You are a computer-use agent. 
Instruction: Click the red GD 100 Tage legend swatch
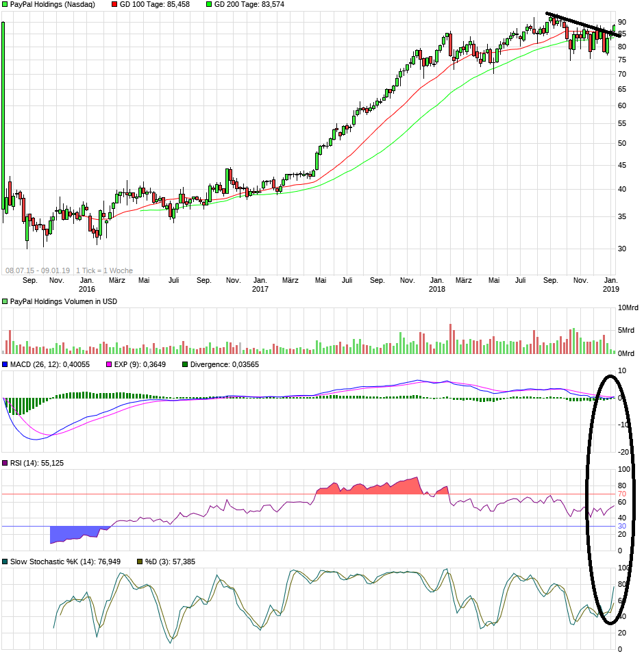114,5
